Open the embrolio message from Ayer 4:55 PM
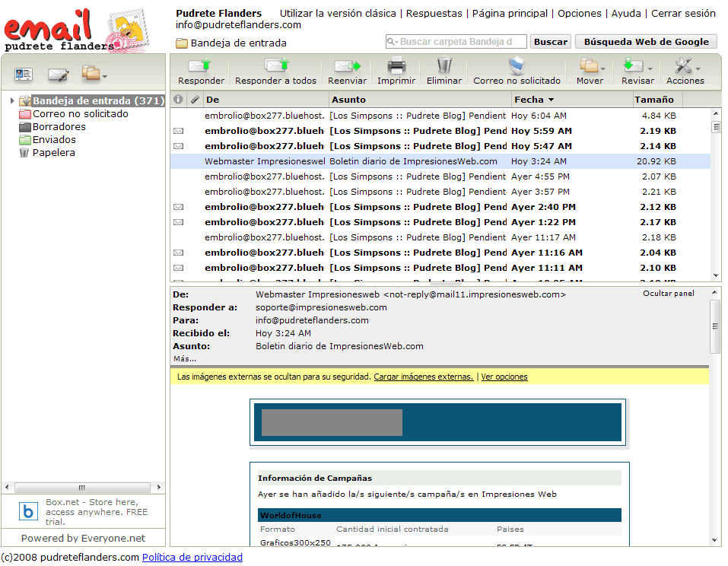The height and width of the screenshot is (566, 728). click(x=440, y=177)
